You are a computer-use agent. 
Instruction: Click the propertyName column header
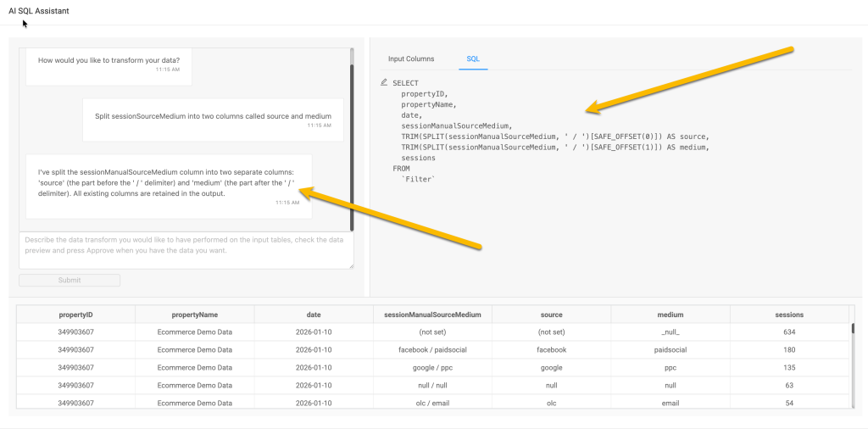[x=195, y=315]
